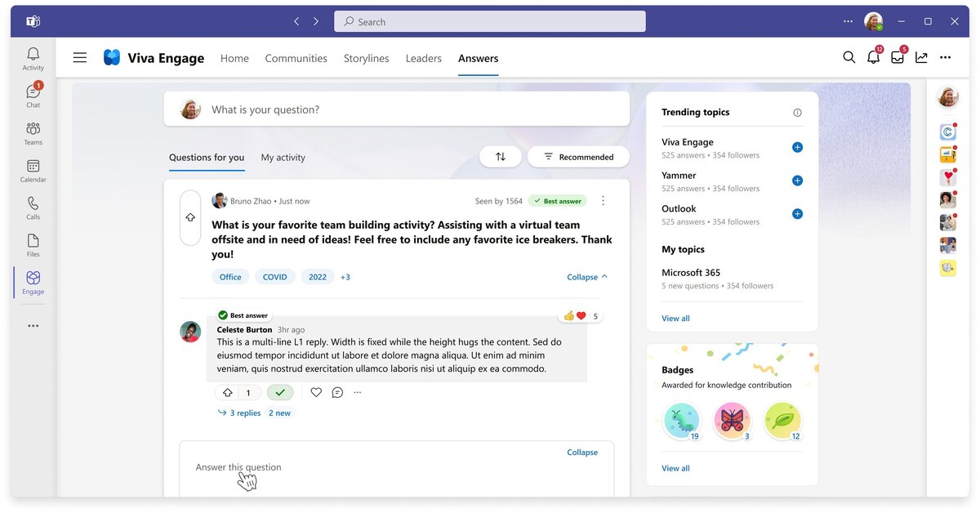Collapse the answer box
The height and width of the screenshot is (513, 980).
(x=582, y=452)
